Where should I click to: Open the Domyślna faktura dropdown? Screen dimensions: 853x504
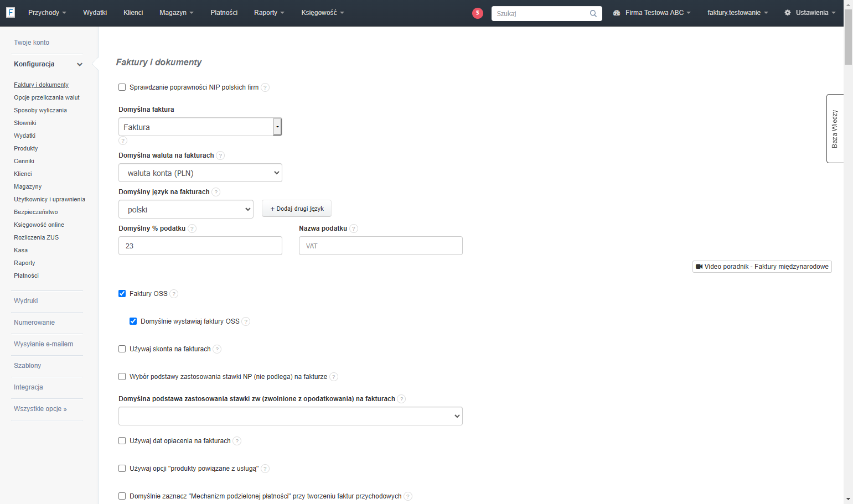coord(200,127)
